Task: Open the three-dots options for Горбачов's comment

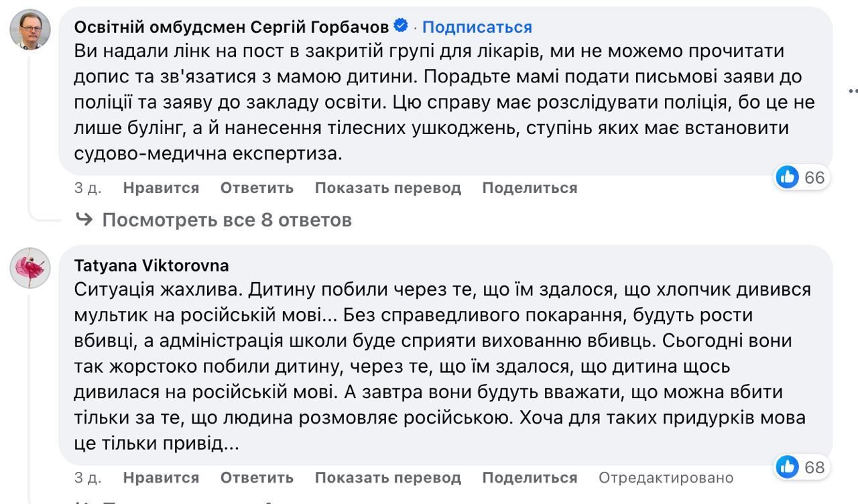Action: click(x=853, y=90)
